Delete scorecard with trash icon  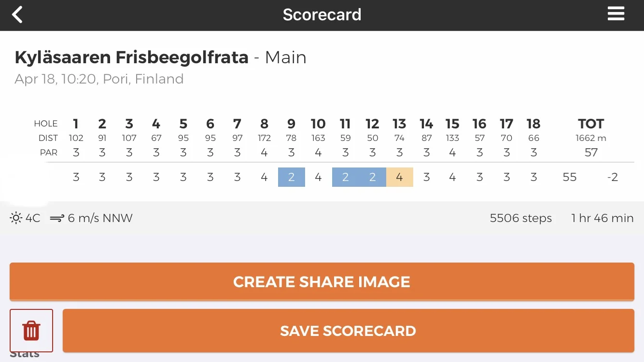click(31, 331)
